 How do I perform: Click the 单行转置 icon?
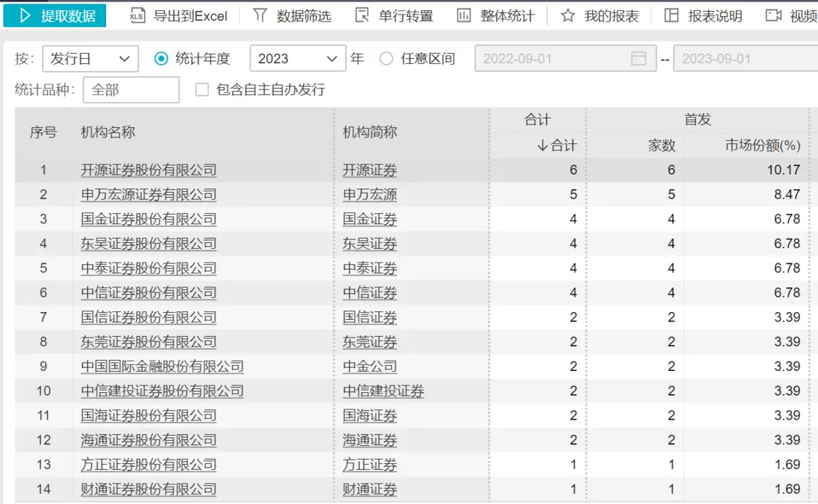361,15
